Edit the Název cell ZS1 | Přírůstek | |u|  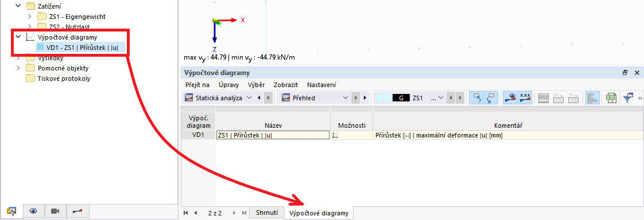(273, 135)
